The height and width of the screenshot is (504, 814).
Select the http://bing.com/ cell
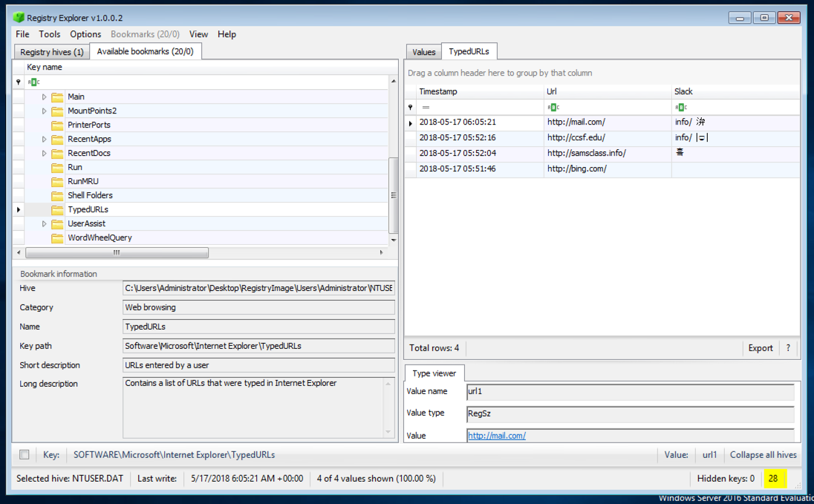click(x=608, y=169)
